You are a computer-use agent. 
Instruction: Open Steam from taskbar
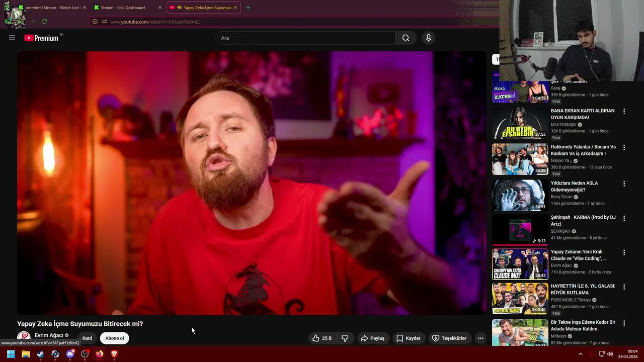click(40, 354)
